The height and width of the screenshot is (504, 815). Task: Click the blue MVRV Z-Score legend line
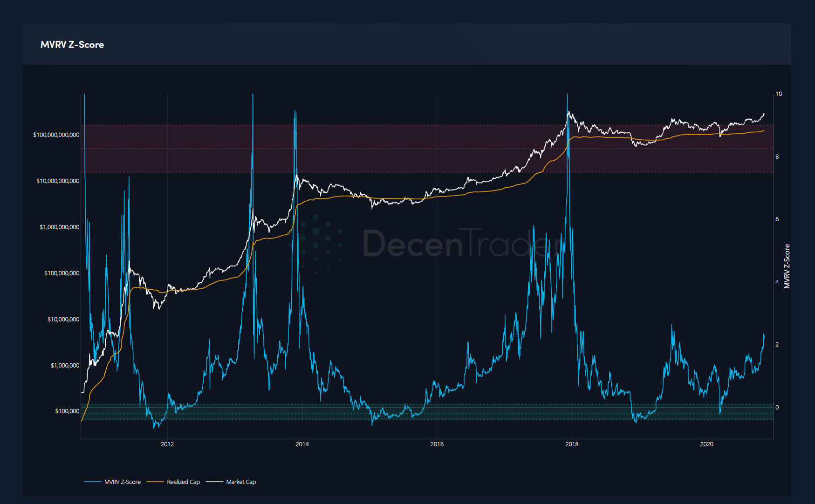(92, 482)
